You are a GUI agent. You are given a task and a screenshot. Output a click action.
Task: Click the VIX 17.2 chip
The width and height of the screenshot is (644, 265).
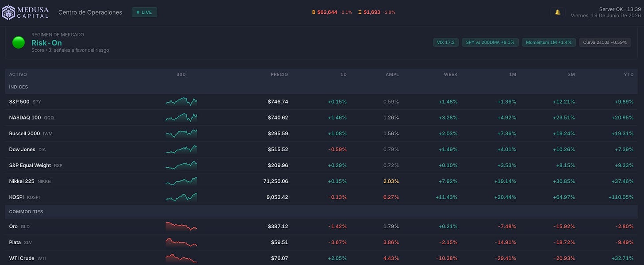(446, 42)
